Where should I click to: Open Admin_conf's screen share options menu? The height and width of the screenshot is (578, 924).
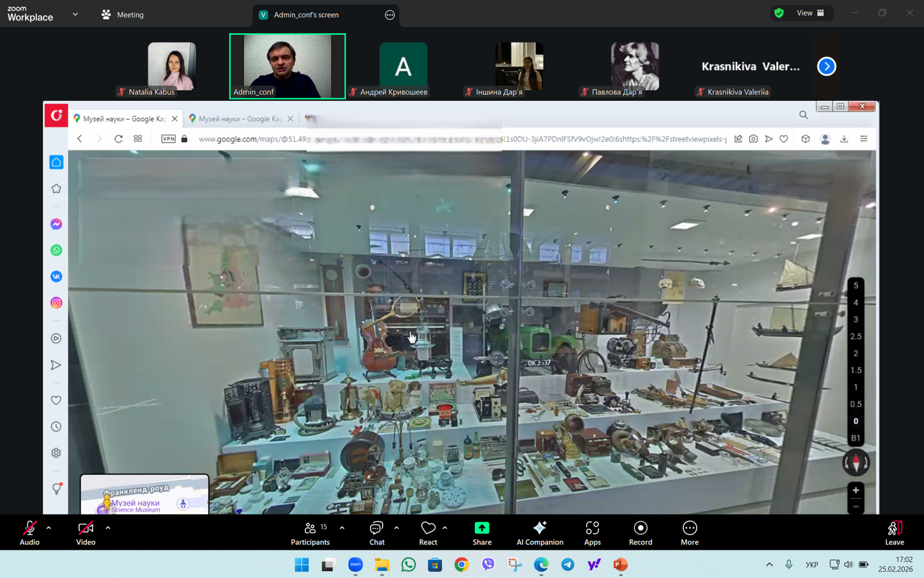tap(389, 15)
